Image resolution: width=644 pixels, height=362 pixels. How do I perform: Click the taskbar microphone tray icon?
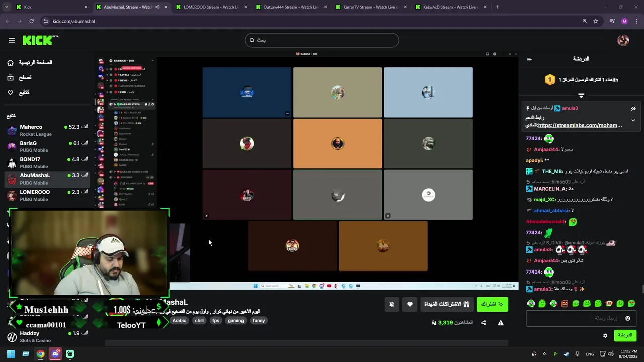coord(577,354)
